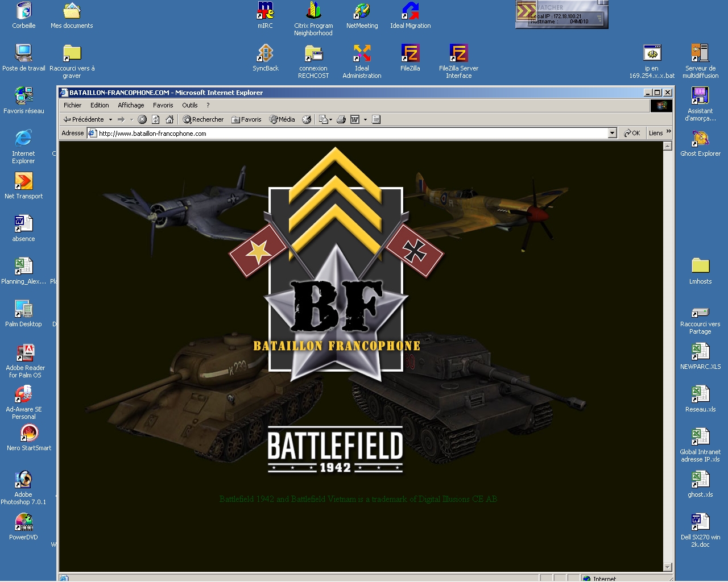
Task: Open the Favoris toolbar button
Action: (246, 119)
